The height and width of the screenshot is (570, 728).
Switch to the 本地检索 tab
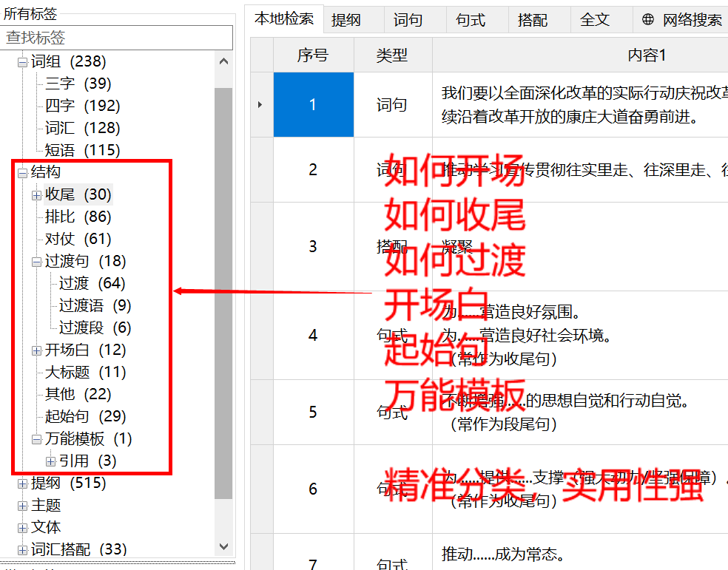tap(284, 19)
